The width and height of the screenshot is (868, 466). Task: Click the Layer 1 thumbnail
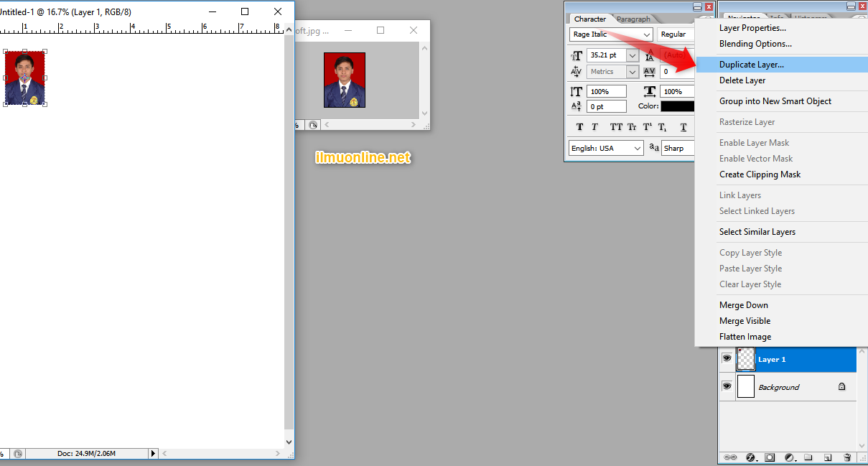[x=746, y=359]
